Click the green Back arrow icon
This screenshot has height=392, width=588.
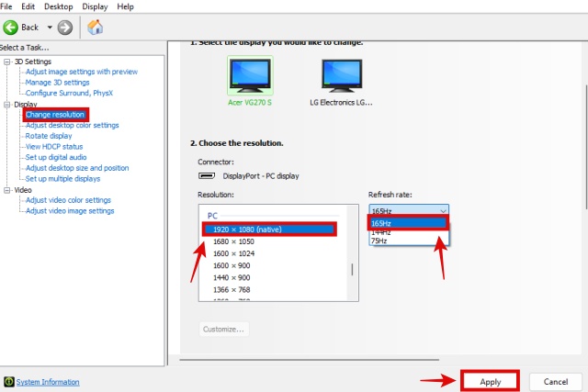[10, 28]
